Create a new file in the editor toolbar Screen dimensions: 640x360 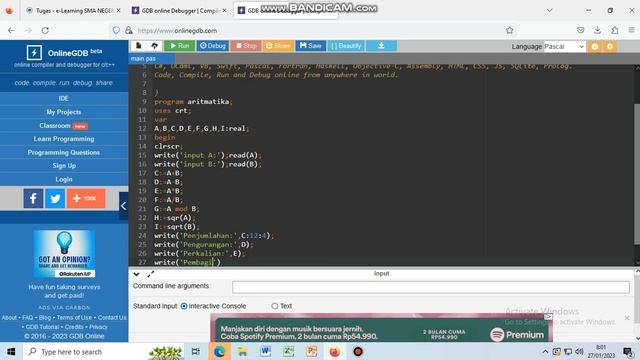(139, 46)
